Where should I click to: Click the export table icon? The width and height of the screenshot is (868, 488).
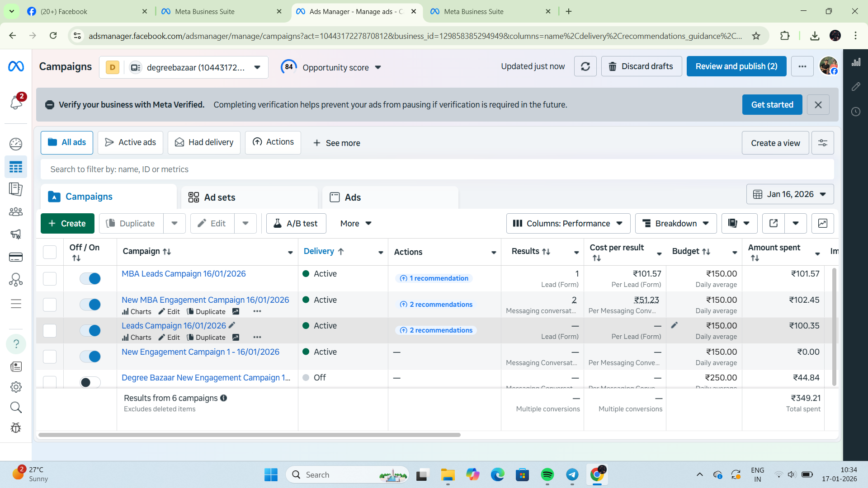click(773, 223)
